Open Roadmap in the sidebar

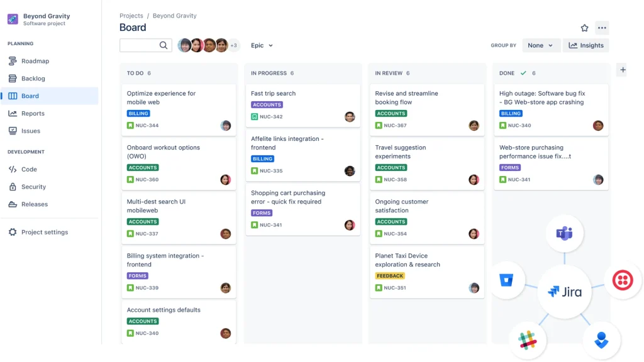(x=35, y=61)
